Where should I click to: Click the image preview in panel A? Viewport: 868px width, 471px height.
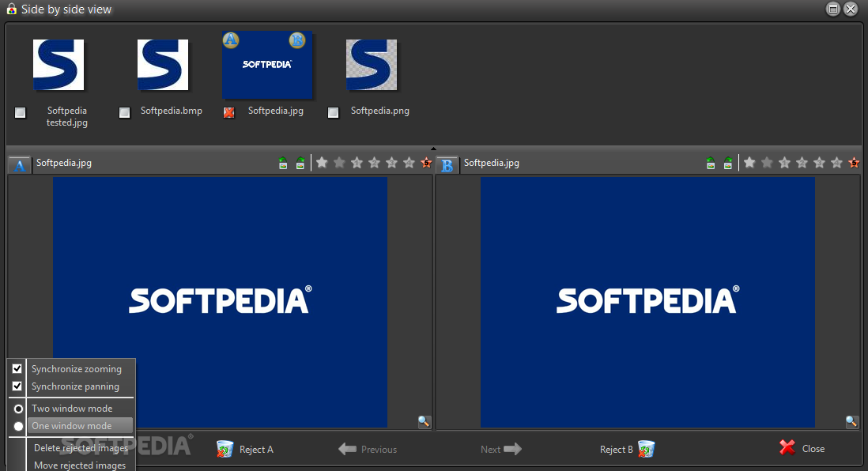[x=221, y=302]
